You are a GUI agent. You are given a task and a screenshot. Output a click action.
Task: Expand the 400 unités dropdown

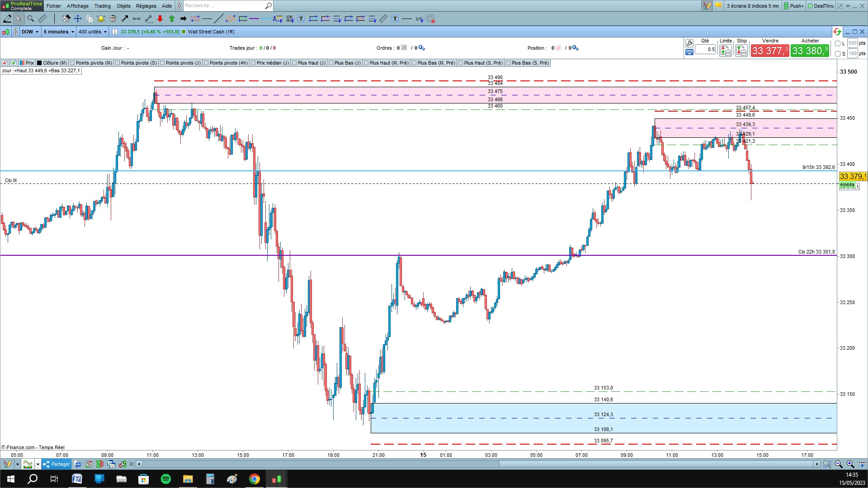pos(93,32)
